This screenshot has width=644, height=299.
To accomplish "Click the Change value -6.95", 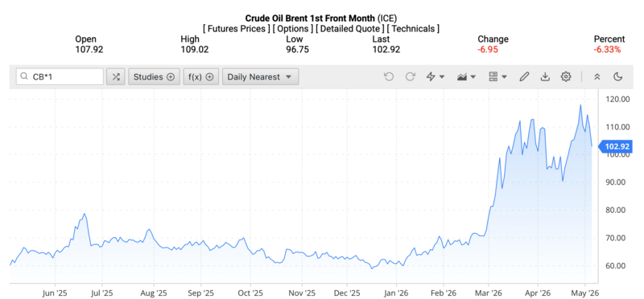I will click(489, 50).
